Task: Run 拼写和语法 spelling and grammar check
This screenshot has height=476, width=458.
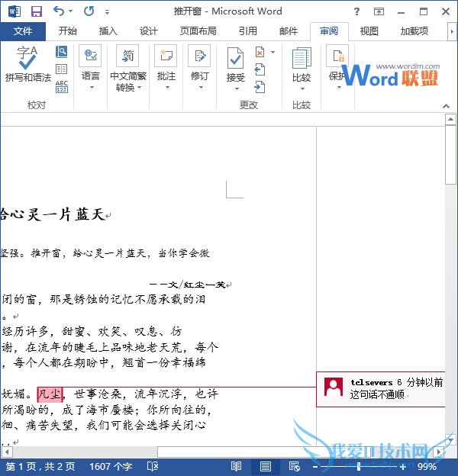Action: 28,64
